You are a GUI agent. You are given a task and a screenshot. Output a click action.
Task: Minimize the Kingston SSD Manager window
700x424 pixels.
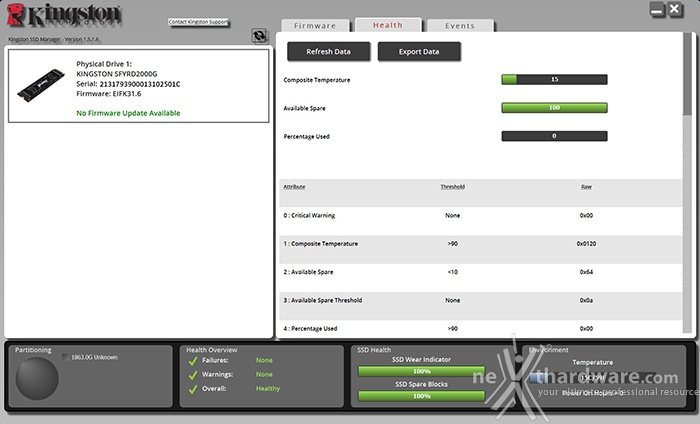tap(657, 10)
